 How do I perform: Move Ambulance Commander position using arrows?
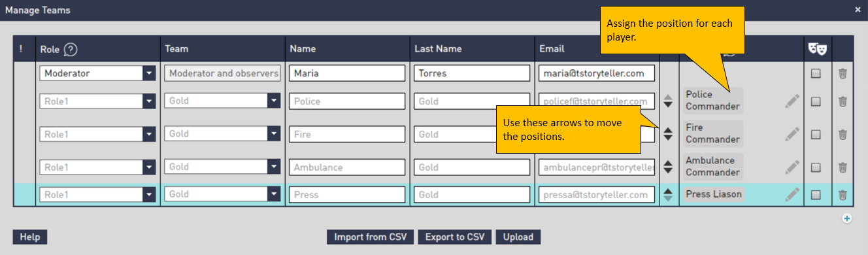point(667,167)
